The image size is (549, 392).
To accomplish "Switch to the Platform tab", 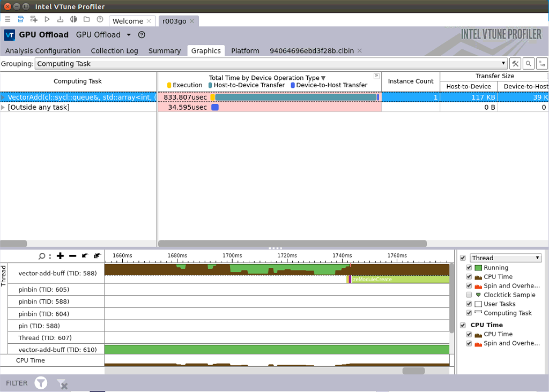I will pos(245,51).
